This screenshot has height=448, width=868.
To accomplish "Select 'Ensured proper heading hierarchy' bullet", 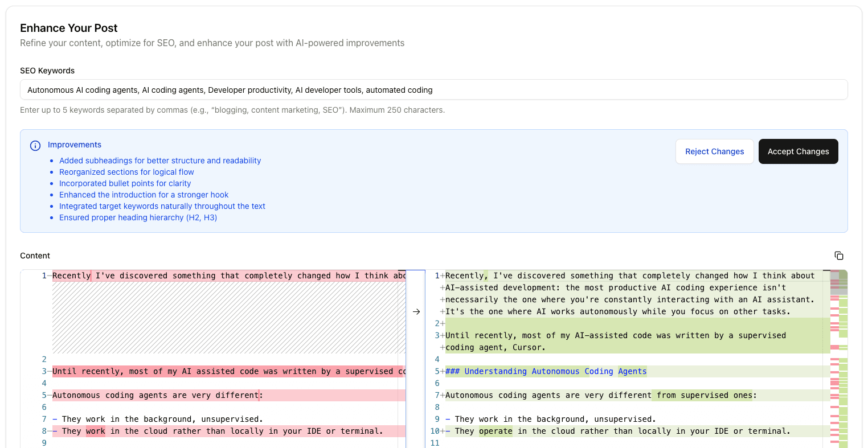I will click(x=138, y=217).
